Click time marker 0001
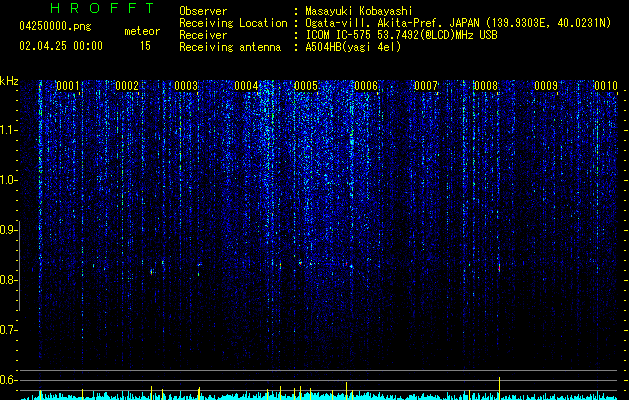 click(67, 86)
